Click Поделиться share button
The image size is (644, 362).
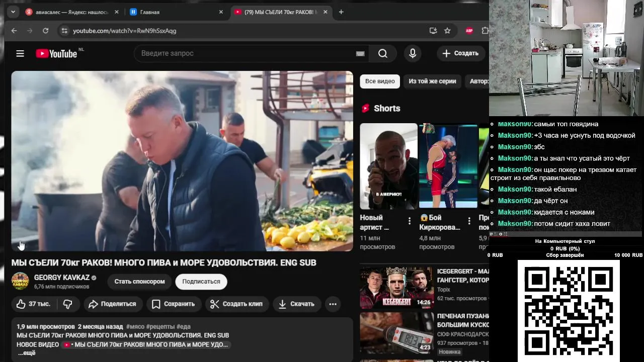pyautogui.click(x=113, y=304)
